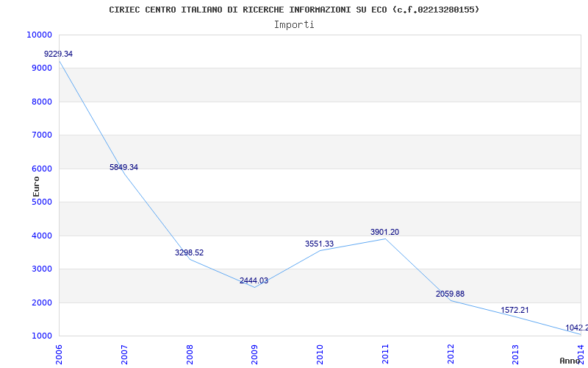Click the Importi subtitle
This screenshot has height=368, width=588.
coord(294,25)
